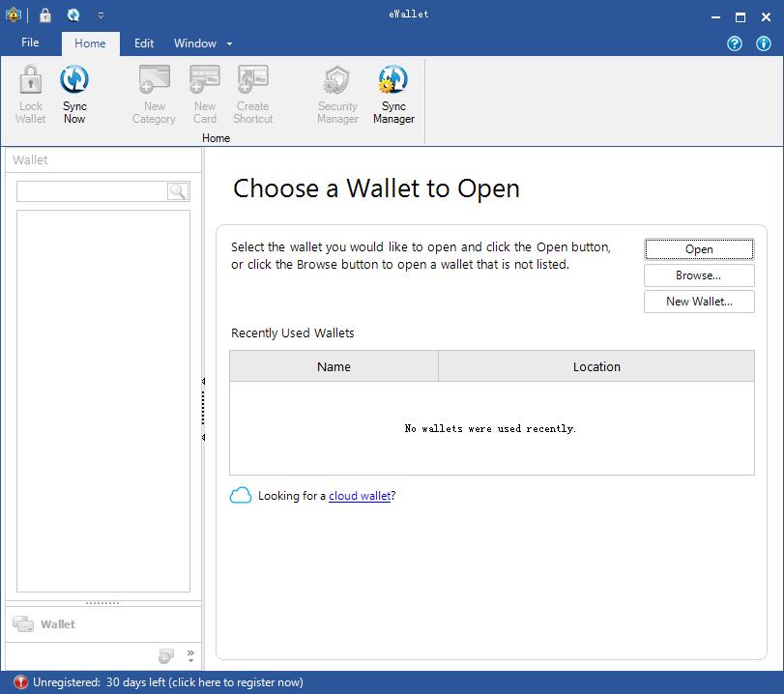Click the wallet search input field
Screen dimensions: 784x694
pyautogui.click(x=92, y=191)
